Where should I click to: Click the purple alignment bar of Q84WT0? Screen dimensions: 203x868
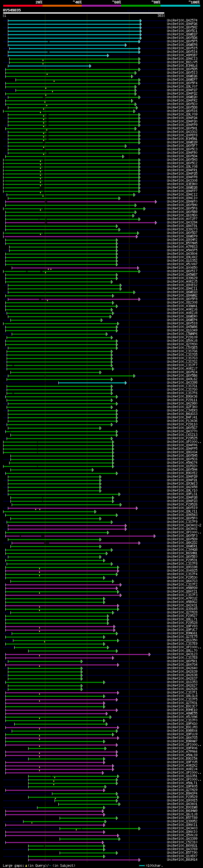(x=81, y=202)
